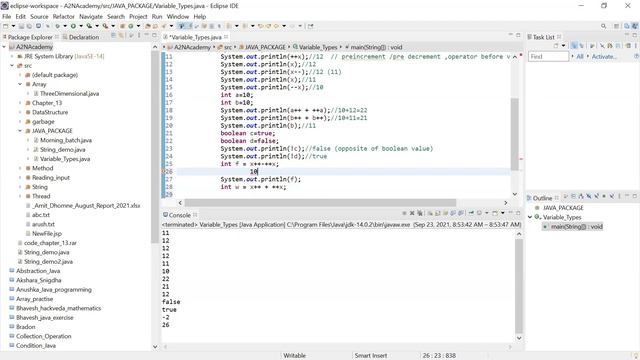Minimize the Package Explorer panel
This screenshot has height=360, width=640.
coord(146,35)
